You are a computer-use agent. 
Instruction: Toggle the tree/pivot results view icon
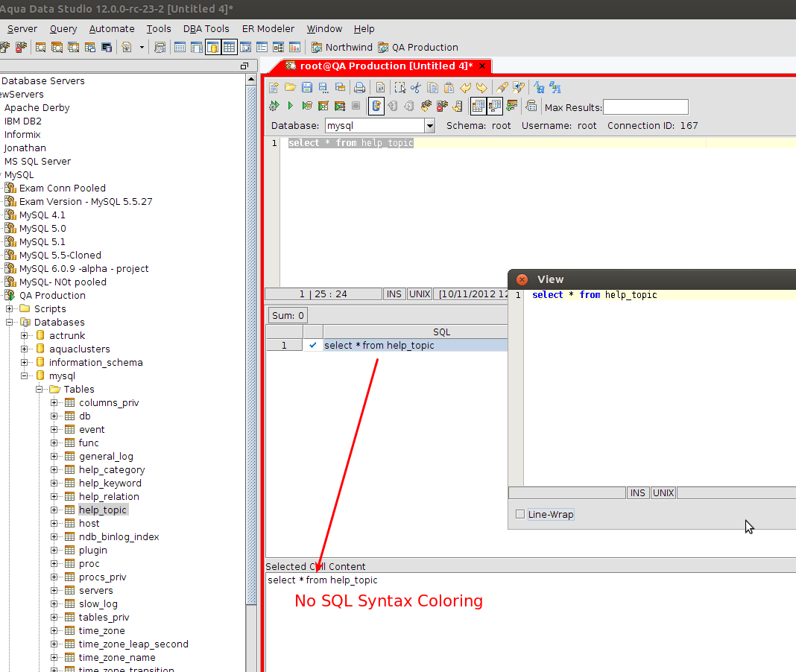pyautogui.click(x=494, y=106)
